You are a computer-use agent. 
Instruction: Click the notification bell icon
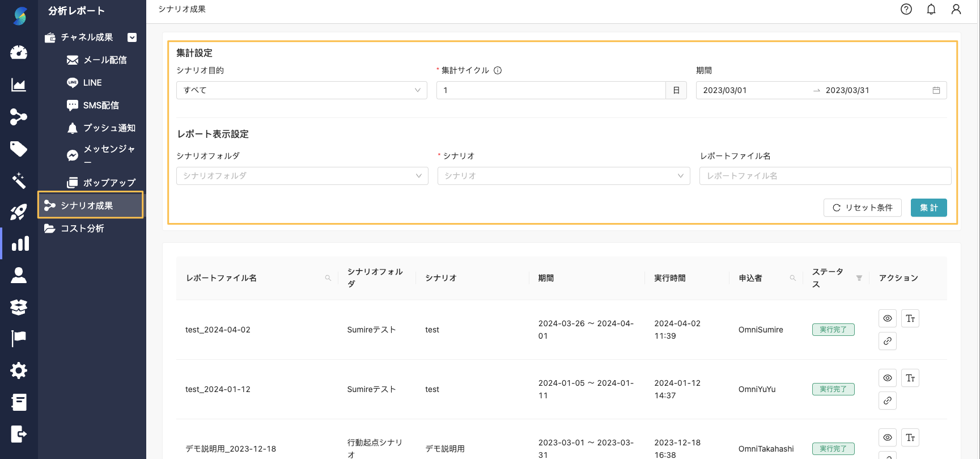[931, 9]
